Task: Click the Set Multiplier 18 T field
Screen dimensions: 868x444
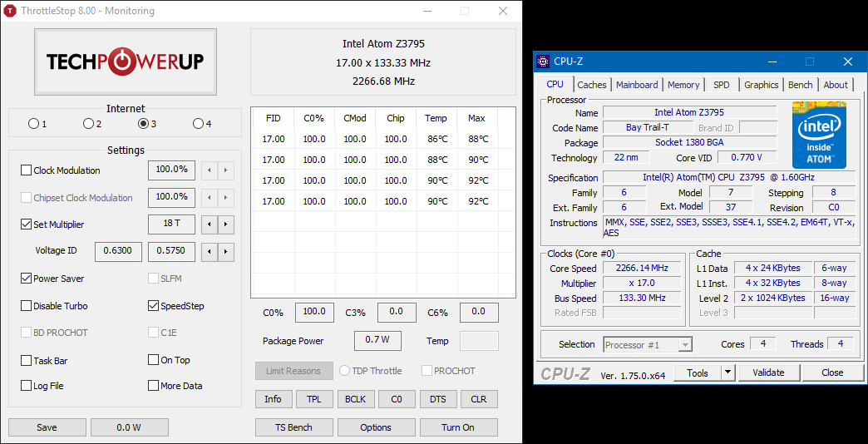Action: click(x=171, y=224)
